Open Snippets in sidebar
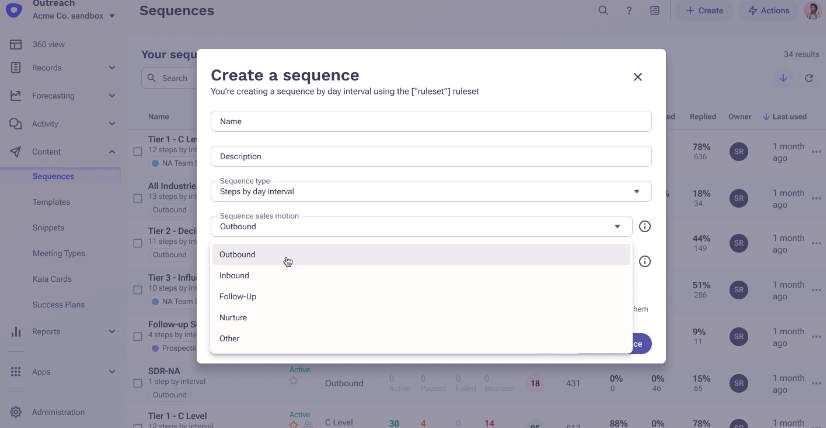The height and width of the screenshot is (428, 826). pyautogui.click(x=48, y=228)
